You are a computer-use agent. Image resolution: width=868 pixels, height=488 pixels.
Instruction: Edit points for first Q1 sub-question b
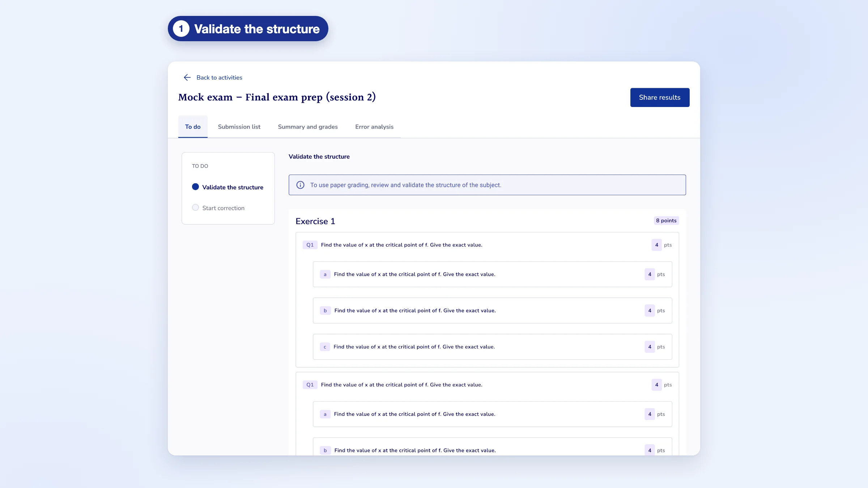pyautogui.click(x=650, y=311)
